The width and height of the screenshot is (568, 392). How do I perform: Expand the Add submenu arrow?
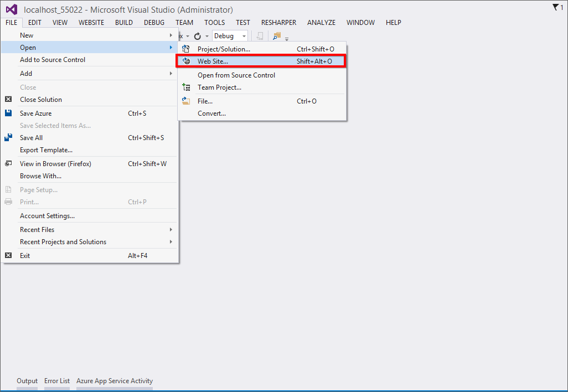[172, 73]
